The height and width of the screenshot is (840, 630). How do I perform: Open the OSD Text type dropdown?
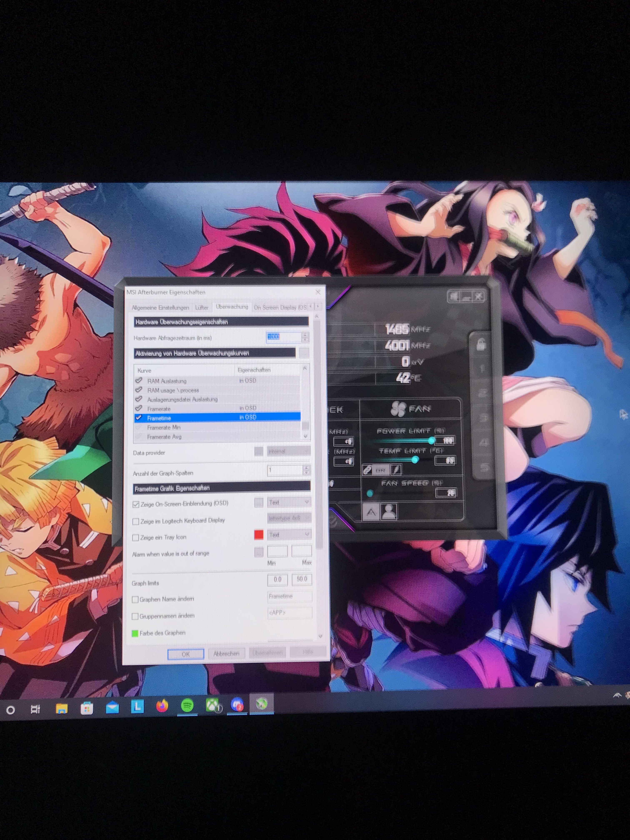pos(289,502)
